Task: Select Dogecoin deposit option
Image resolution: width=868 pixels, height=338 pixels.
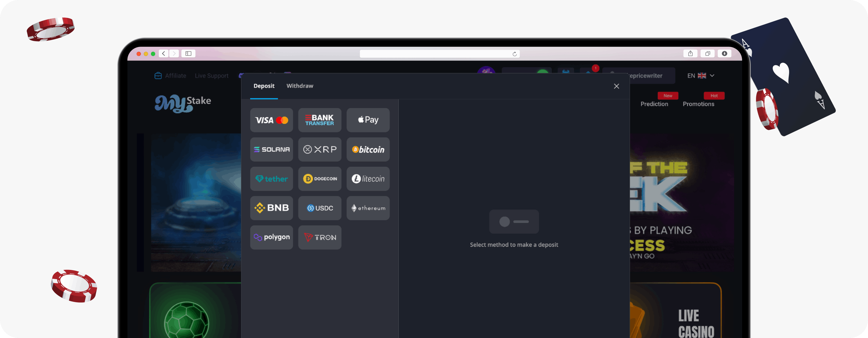Action: point(319,179)
